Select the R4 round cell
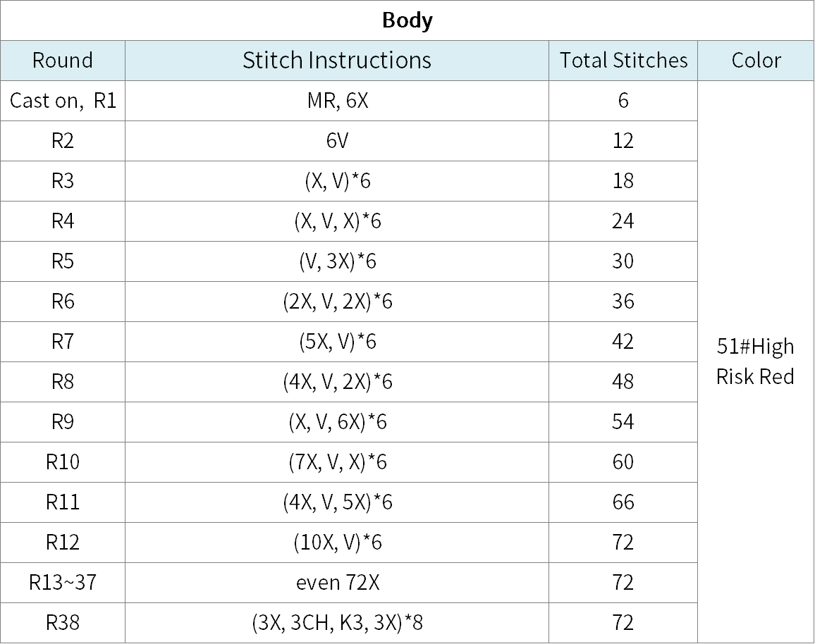This screenshot has width=815, height=644. point(62,221)
